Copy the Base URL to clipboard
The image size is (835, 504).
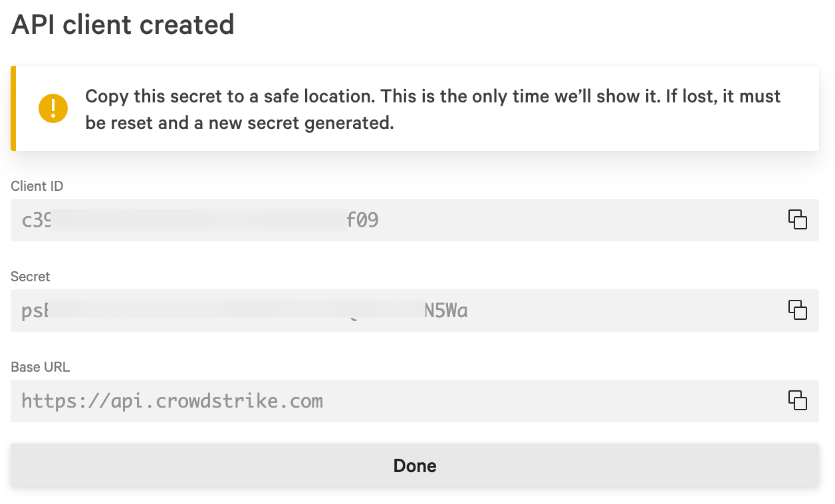pyautogui.click(x=797, y=400)
